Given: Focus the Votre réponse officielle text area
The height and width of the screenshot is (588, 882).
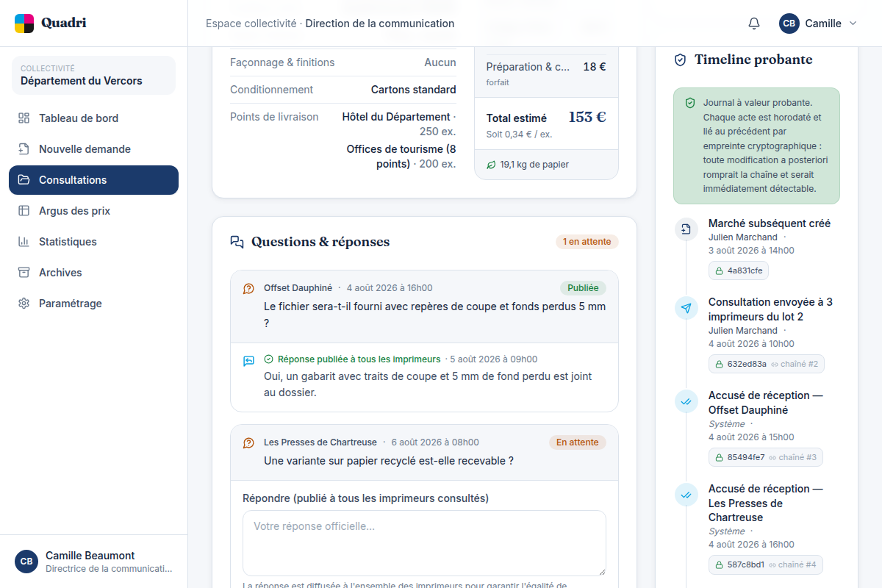Looking at the screenshot, I should click(424, 543).
